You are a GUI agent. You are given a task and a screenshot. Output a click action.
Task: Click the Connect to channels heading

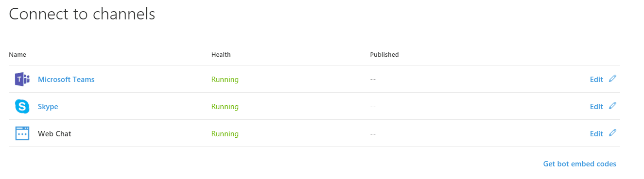coord(82,14)
